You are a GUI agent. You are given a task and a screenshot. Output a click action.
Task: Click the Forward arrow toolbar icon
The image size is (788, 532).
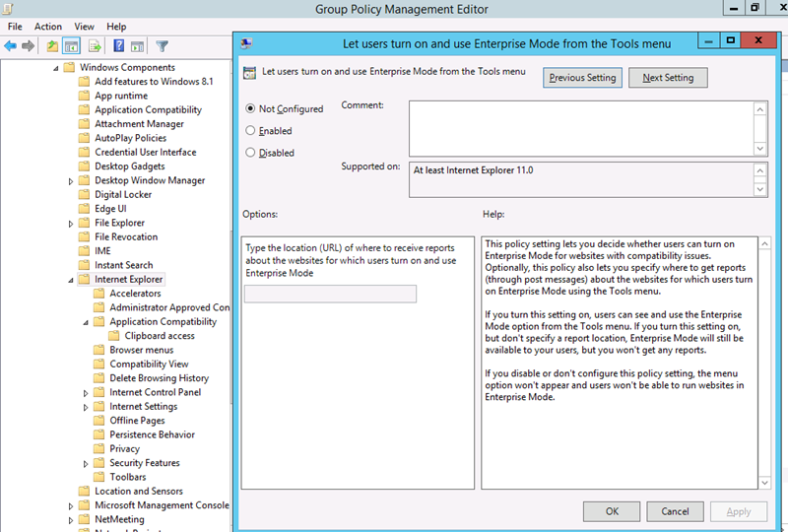(29, 45)
